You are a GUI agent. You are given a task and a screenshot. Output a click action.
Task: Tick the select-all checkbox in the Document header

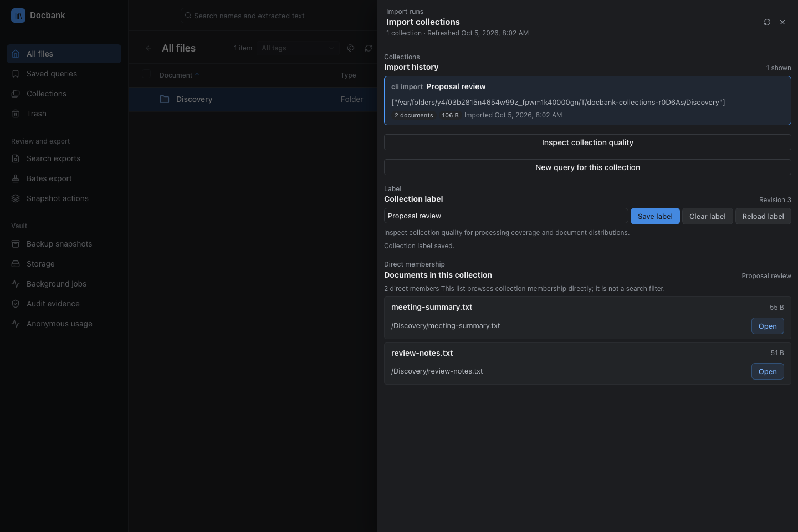pyautogui.click(x=146, y=74)
